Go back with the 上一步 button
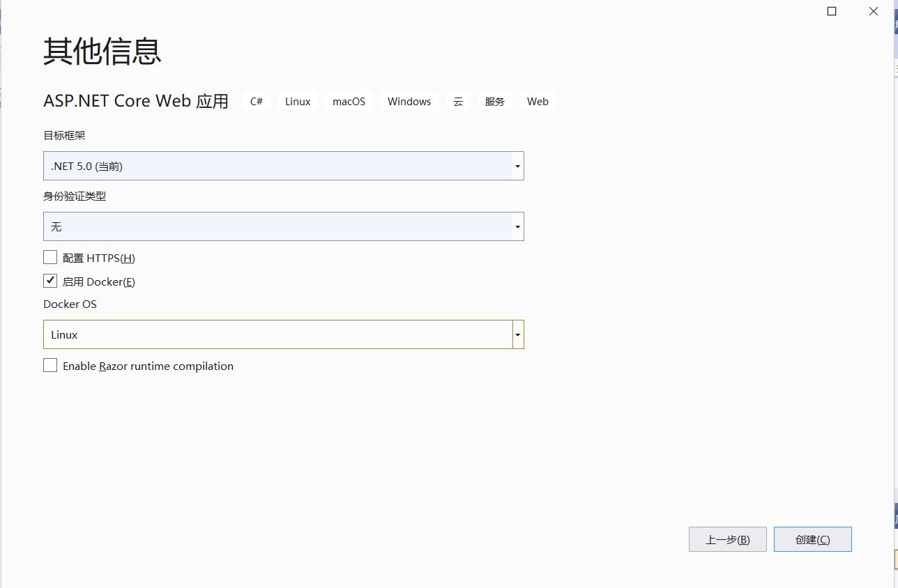898x588 pixels. (727, 539)
